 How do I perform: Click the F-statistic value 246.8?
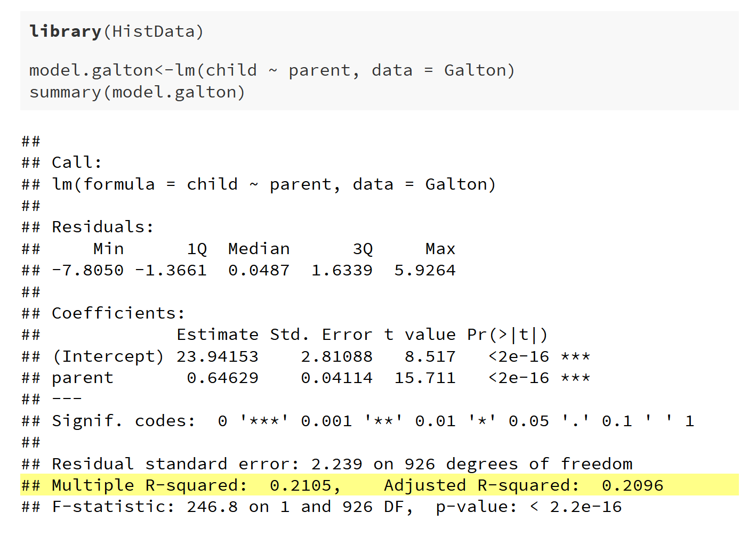(x=212, y=507)
